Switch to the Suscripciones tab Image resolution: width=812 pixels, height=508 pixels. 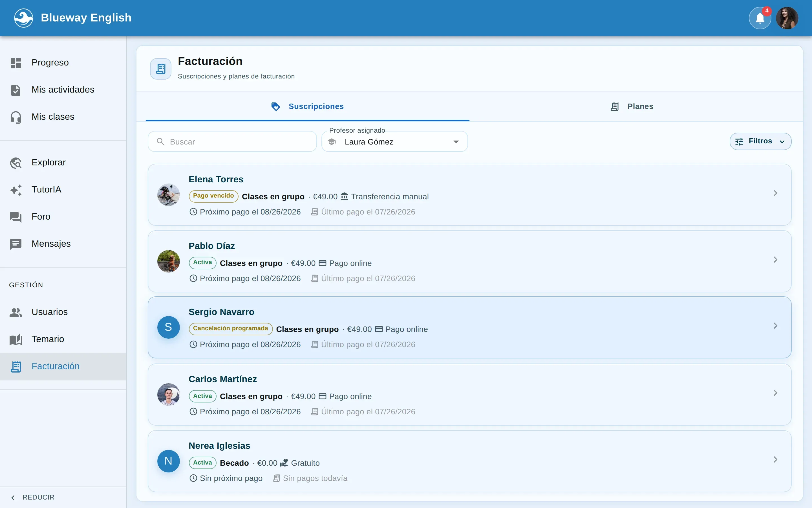307,106
